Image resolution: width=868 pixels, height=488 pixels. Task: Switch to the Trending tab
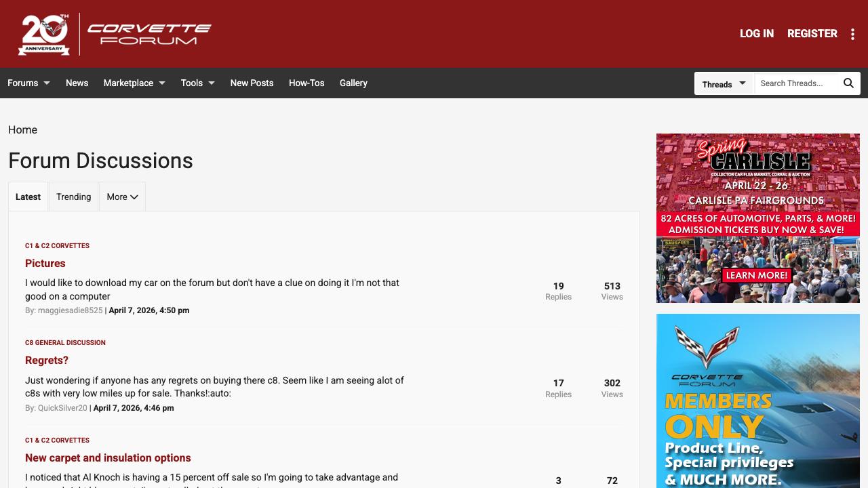[73, 197]
